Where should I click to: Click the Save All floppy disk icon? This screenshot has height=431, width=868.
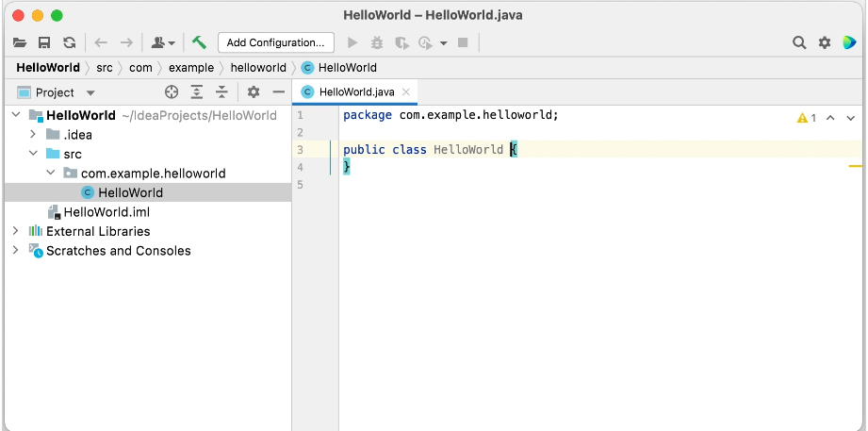point(44,42)
